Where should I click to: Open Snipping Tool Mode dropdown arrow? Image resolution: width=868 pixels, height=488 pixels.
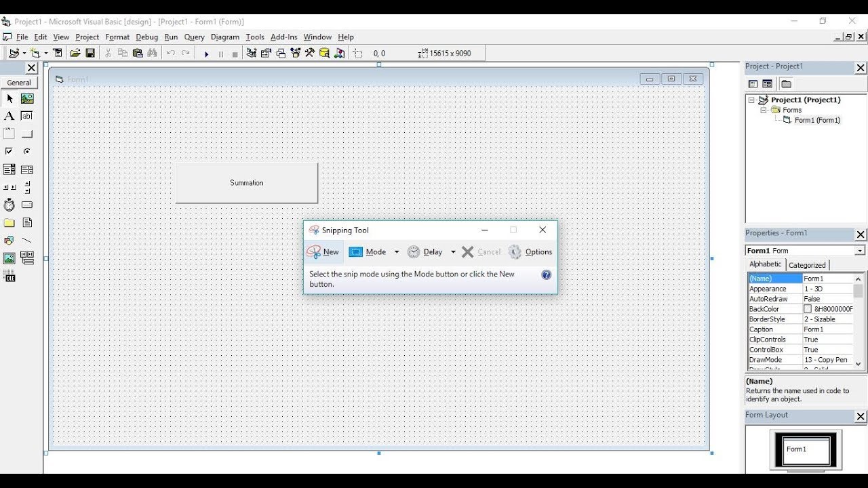tap(397, 252)
